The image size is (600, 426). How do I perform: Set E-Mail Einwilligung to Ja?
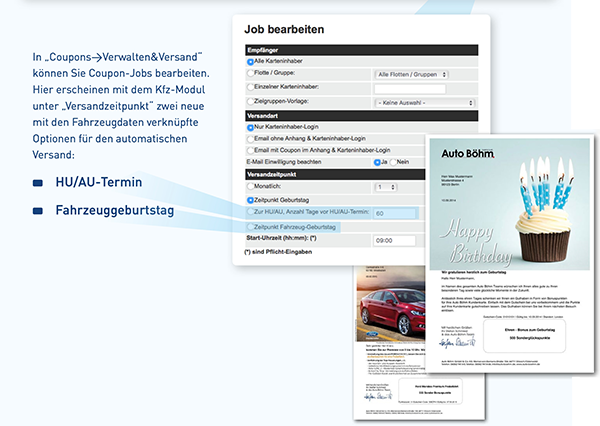[378, 160]
